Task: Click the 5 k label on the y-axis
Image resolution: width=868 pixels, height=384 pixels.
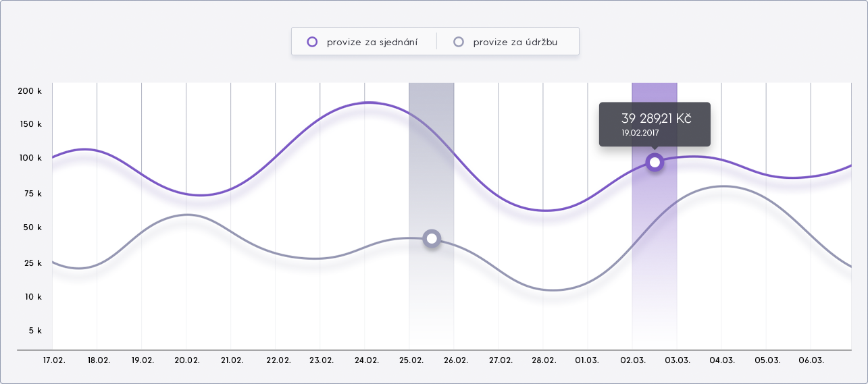Action: pos(35,331)
